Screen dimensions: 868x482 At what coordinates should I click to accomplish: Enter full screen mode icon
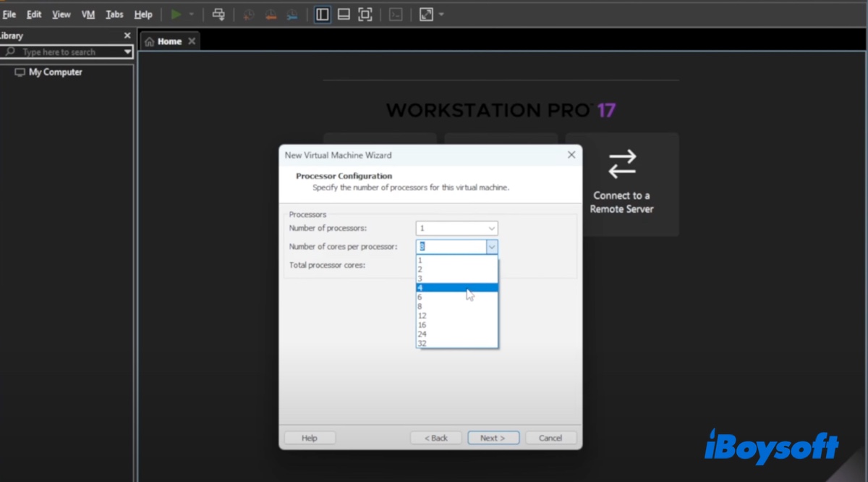click(365, 14)
